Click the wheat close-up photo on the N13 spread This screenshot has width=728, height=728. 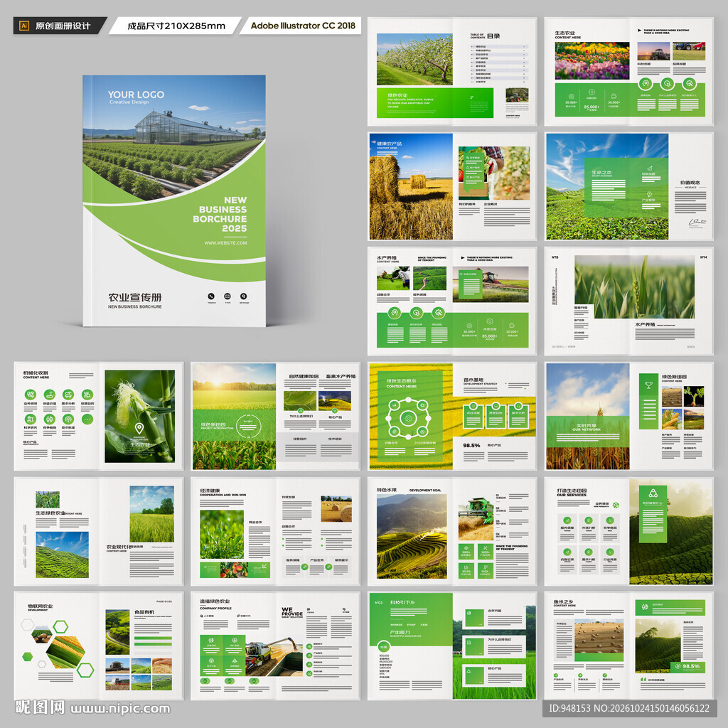pyautogui.click(x=634, y=287)
